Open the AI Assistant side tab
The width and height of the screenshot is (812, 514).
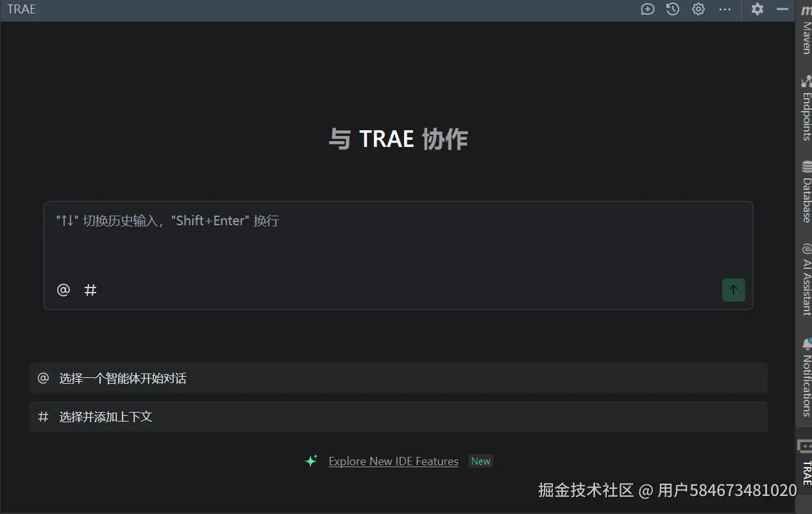[806, 279]
